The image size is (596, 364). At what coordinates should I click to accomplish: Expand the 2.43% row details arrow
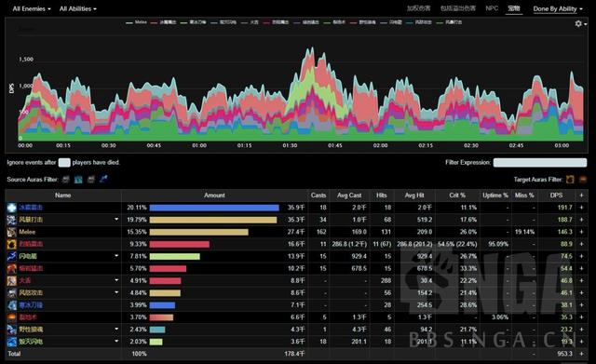(116, 329)
